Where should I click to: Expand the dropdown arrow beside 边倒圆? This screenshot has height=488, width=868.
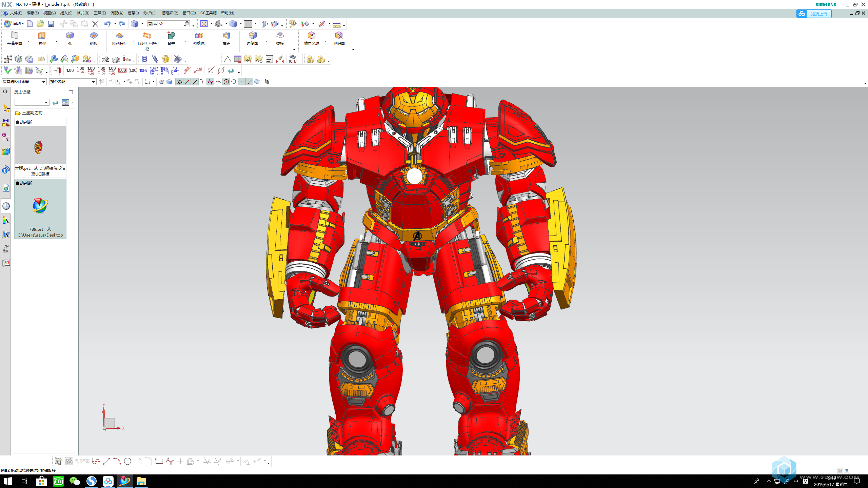point(267,41)
